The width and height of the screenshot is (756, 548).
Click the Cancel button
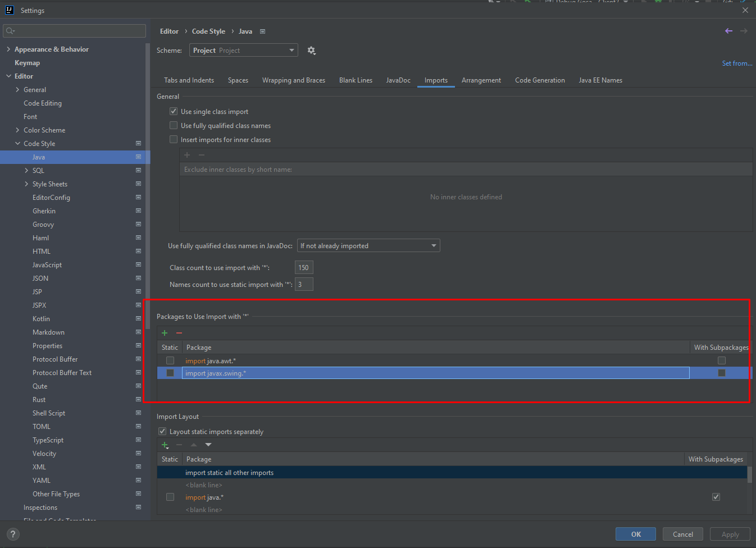[683, 535]
